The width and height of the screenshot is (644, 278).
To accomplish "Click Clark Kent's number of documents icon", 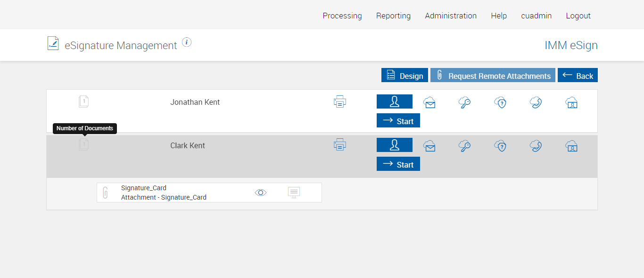I will (x=84, y=144).
